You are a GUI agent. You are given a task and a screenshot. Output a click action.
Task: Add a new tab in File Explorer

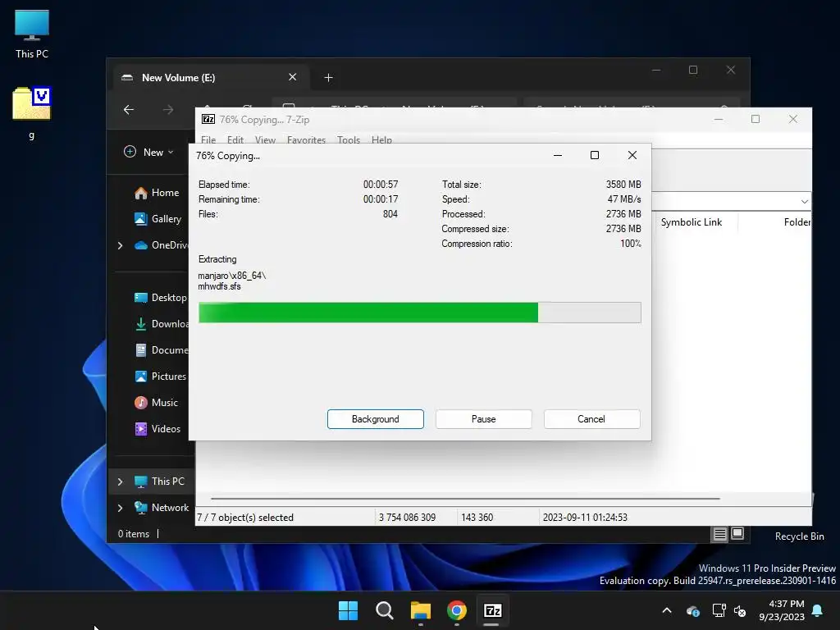pyautogui.click(x=328, y=78)
